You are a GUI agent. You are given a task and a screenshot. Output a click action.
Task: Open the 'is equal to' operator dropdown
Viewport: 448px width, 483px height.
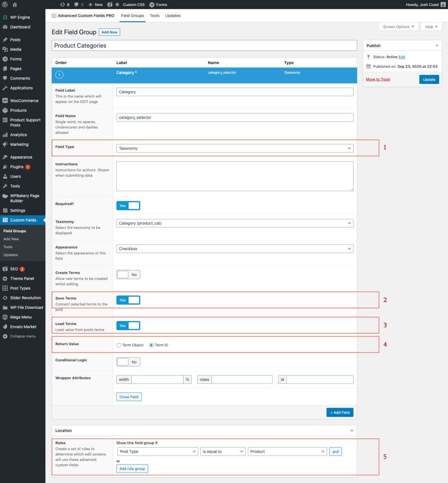pyautogui.click(x=223, y=451)
